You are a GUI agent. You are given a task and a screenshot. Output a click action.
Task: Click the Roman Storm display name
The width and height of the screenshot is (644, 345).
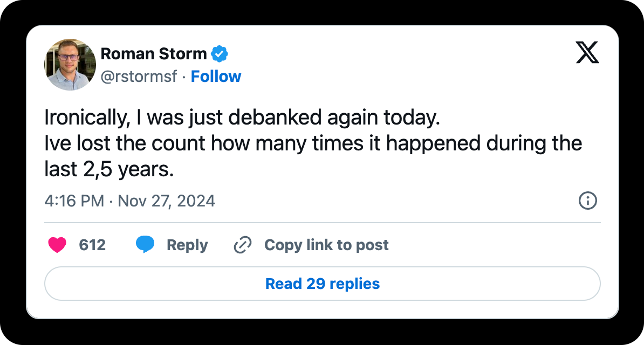[154, 54]
